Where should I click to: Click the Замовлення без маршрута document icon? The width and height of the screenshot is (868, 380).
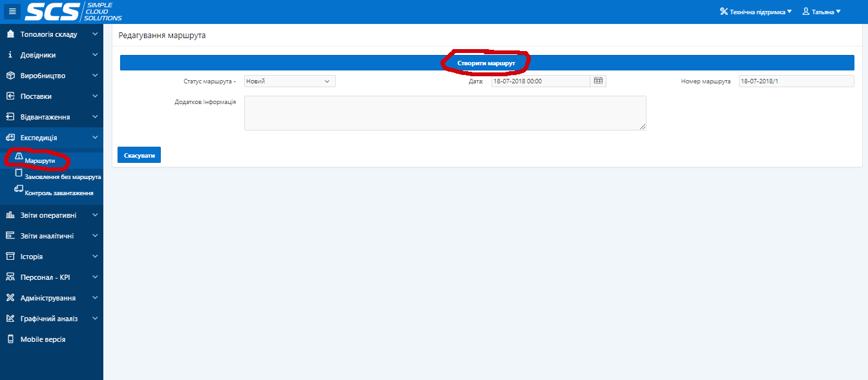(x=19, y=173)
